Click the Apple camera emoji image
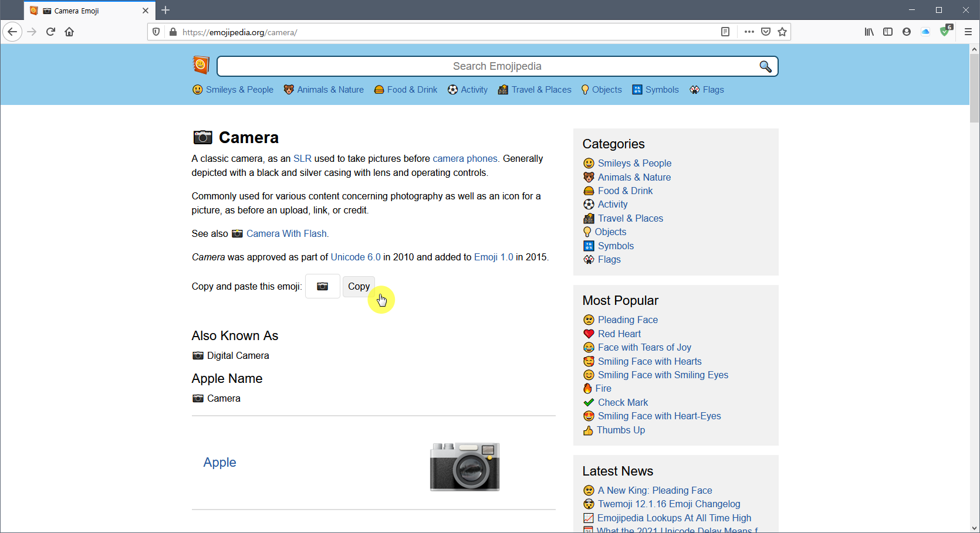 click(465, 466)
